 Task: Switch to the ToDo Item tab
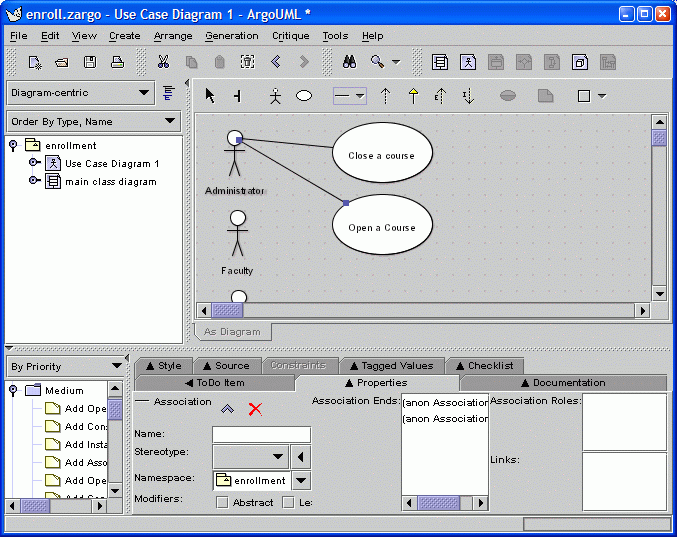click(x=215, y=382)
